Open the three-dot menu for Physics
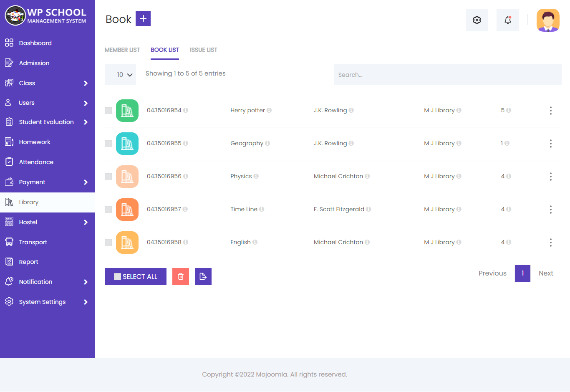Image resolution: width=570 pixels, height=392 pixels. coord(551,177)
